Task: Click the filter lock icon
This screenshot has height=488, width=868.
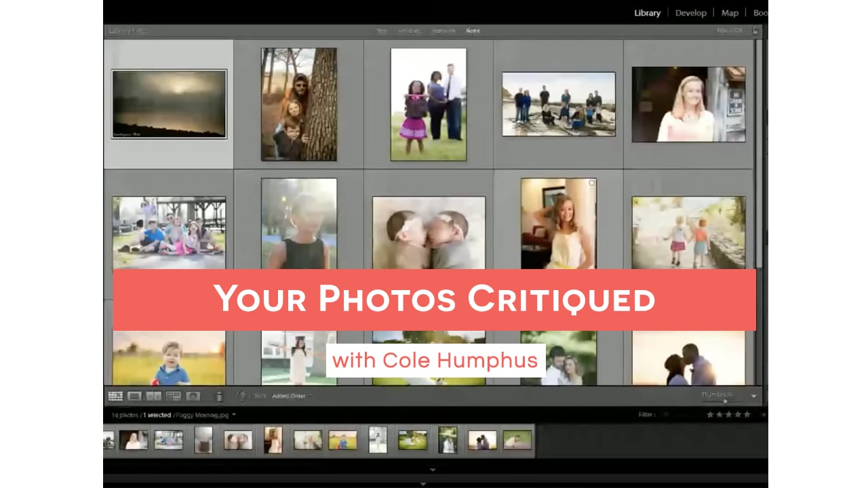Action: click(x=755, y=30)
